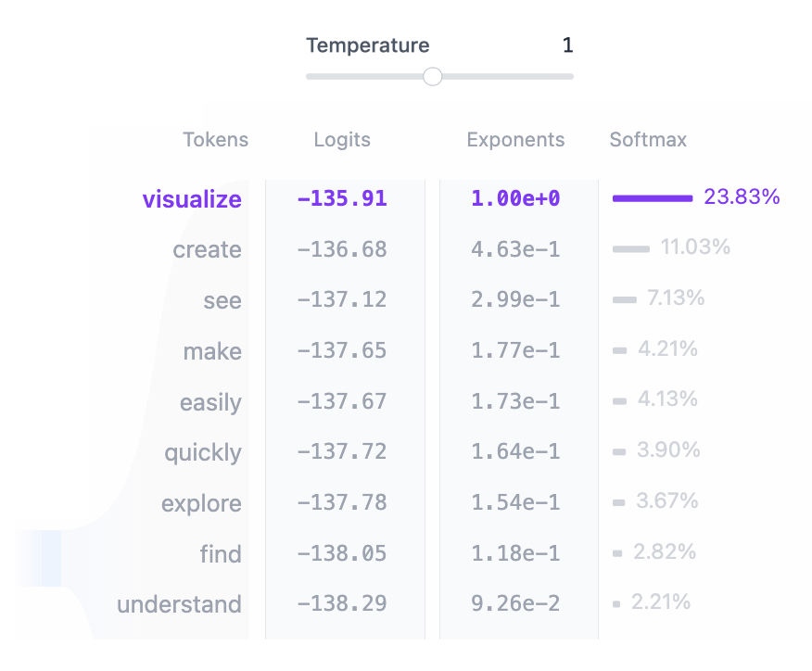Select the 'quickly' token
The width and height of the screenshot is (812, 671).
[203, 453]
